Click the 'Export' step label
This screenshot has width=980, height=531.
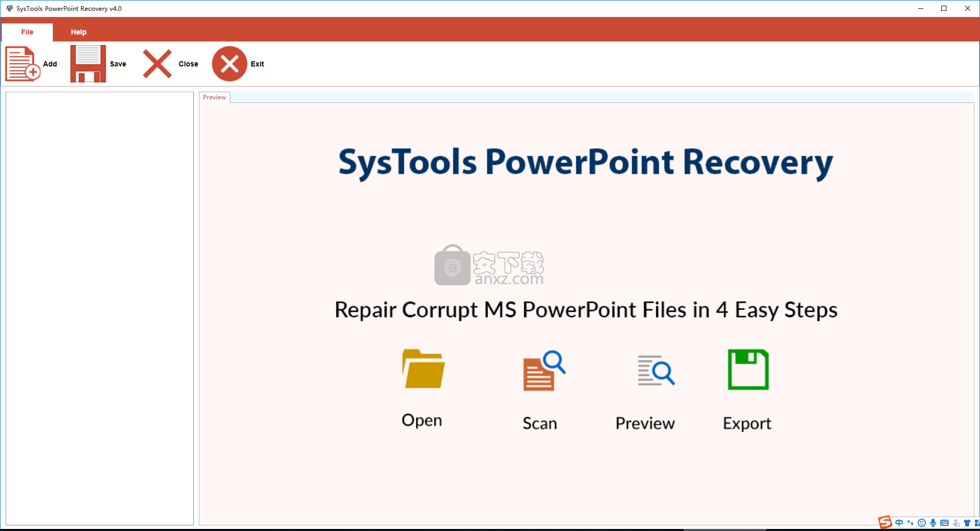pyautogui.click(x=747, y=423)
